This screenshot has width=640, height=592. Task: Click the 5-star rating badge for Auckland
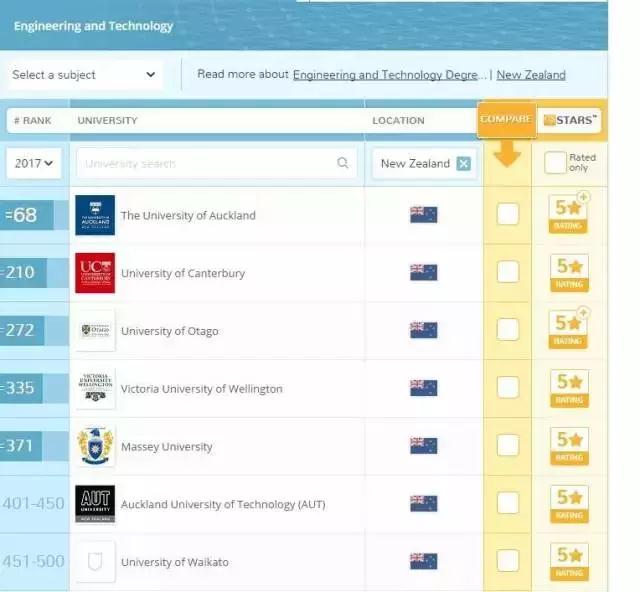(569, 214)
